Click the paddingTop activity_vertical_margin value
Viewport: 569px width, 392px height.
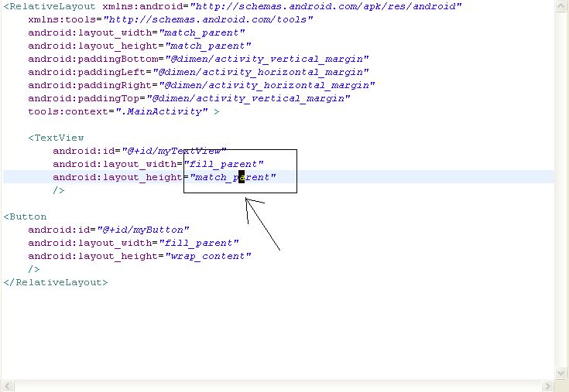(x=251, y=98)
